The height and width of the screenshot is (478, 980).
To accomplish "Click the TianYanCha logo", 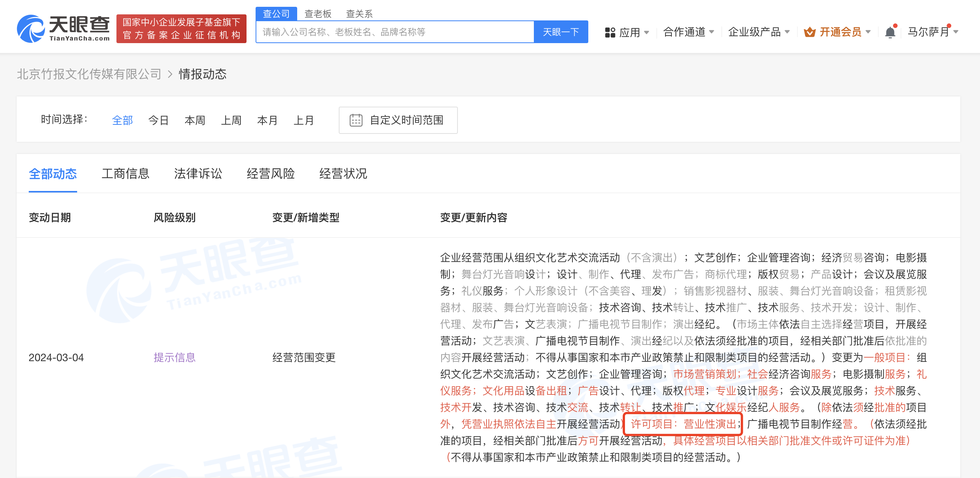I will (63, 29).
